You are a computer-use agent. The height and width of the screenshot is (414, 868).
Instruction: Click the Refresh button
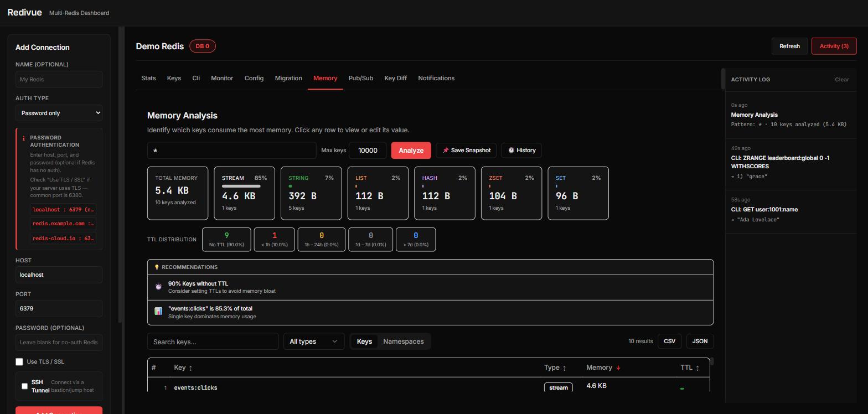click(x=789, y=46)
